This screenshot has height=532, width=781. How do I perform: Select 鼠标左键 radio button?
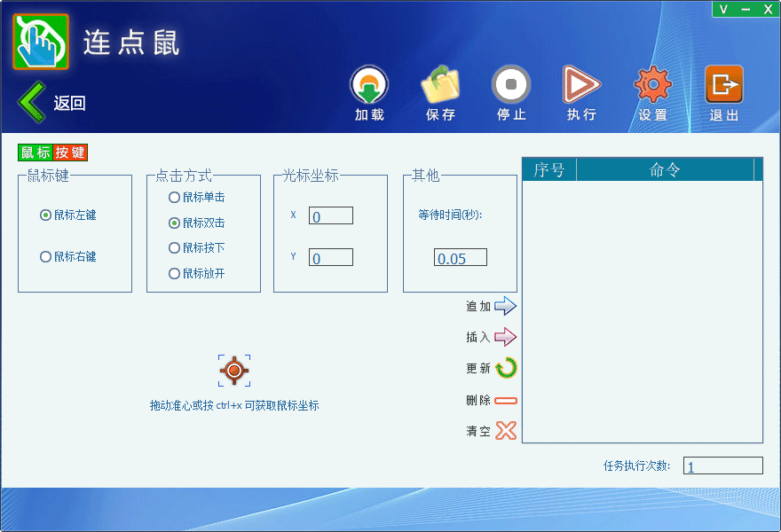[46, 215]
